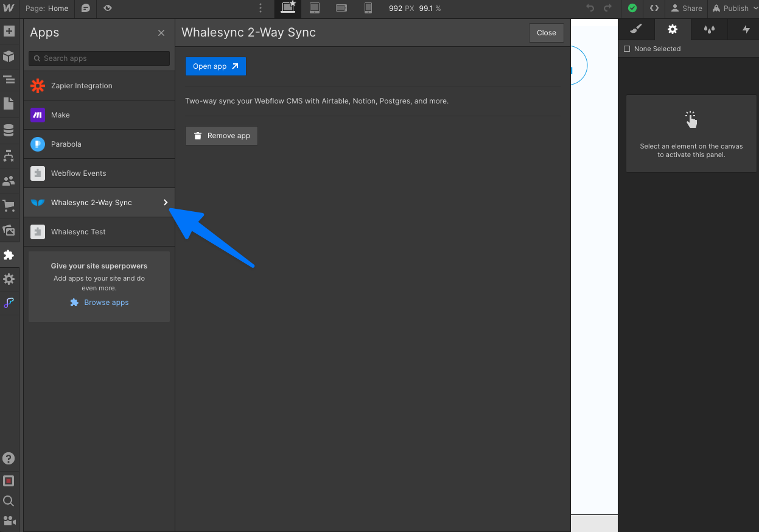The width and height of the screenshot is (759, 532).
Task: Open site Settings gear in sidebar
Action: [x=9, y=279]
